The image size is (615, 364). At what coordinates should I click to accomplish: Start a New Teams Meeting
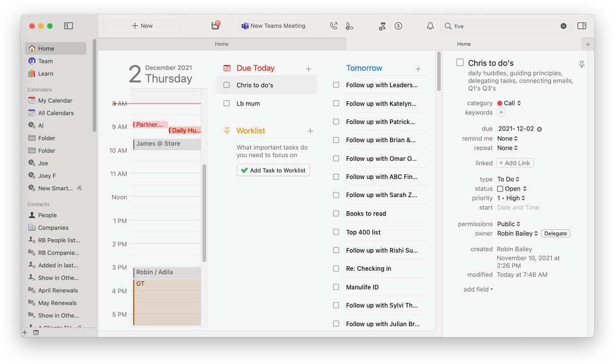click(273, 26)
